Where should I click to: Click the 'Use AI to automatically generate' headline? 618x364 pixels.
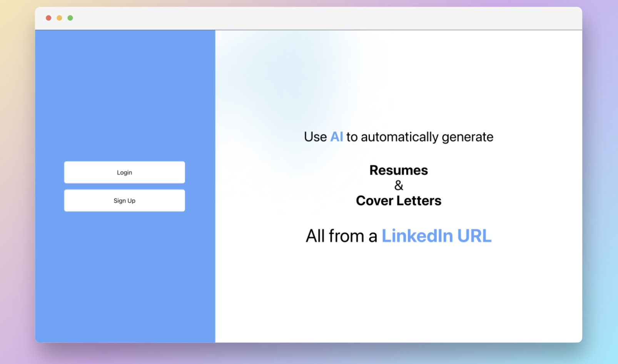coord(398,137)
